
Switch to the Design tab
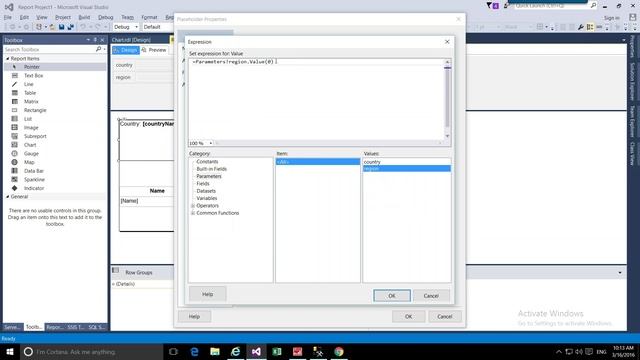coord(126,50)
